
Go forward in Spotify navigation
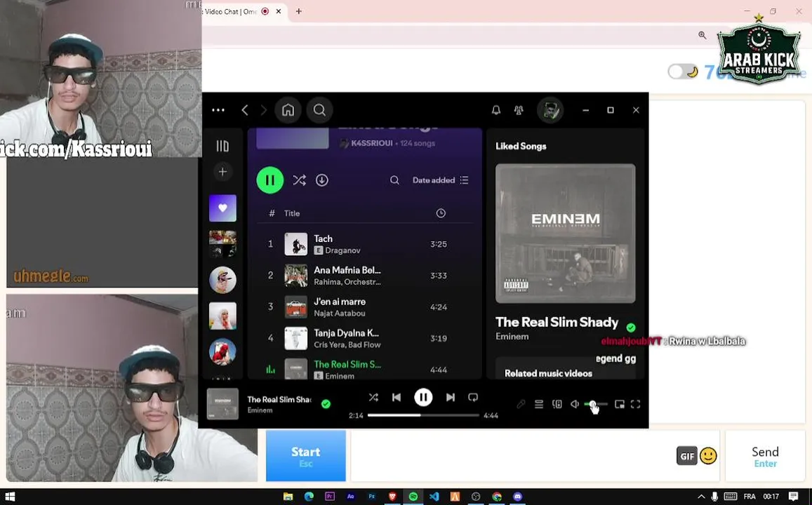click(x=264, y=110)
